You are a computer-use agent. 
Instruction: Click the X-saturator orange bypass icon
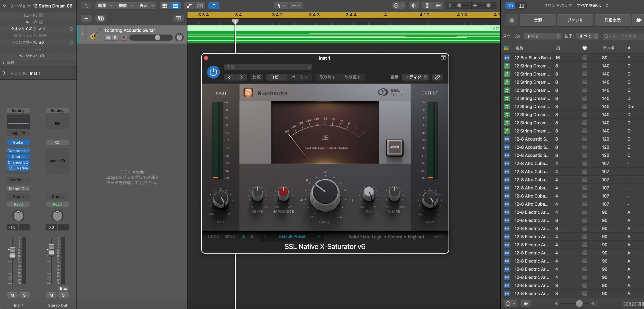pos(248,93)
